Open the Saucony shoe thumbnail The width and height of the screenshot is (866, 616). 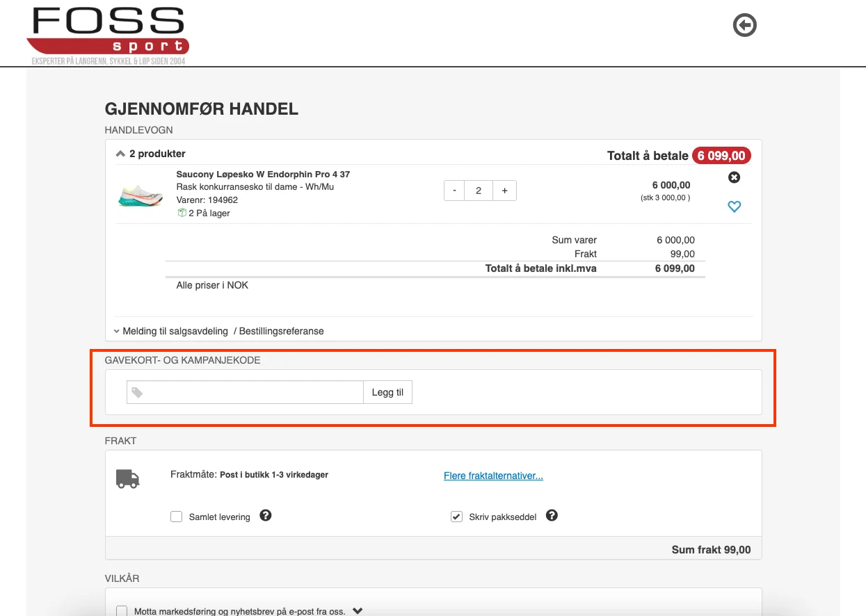140,195
